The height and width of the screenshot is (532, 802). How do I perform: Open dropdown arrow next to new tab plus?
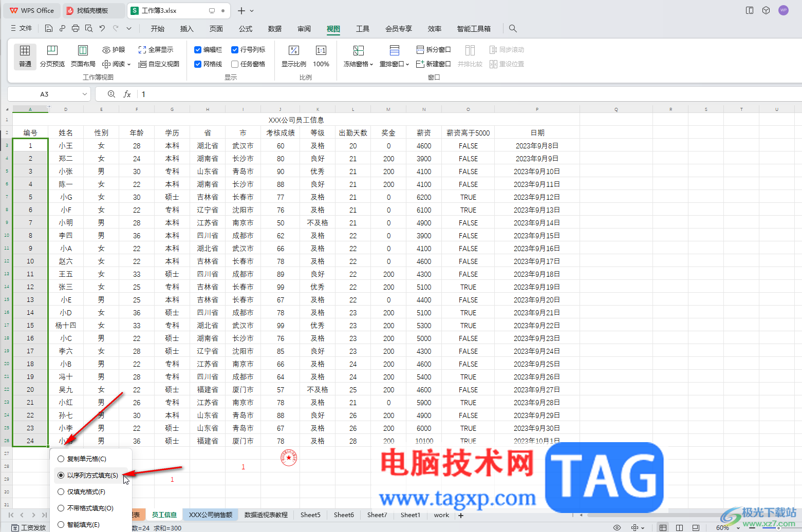[x=252, y=11]
